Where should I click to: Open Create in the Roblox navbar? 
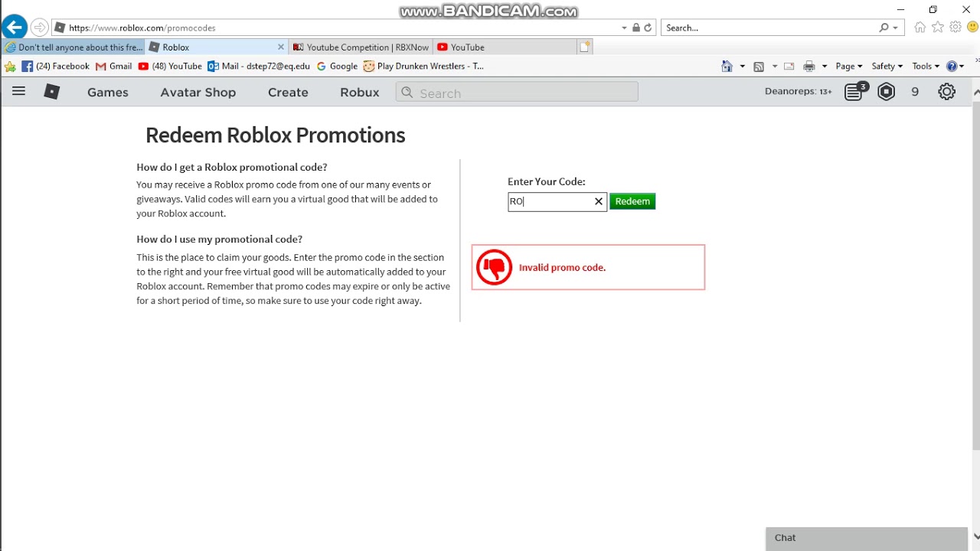[x=288, y=92]
